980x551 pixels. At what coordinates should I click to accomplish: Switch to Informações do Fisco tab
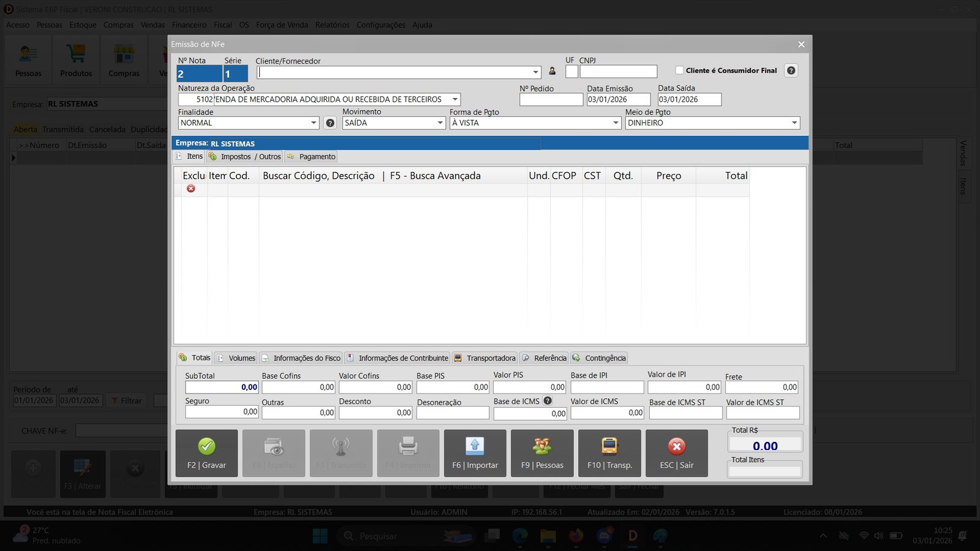tap(301, 358)
